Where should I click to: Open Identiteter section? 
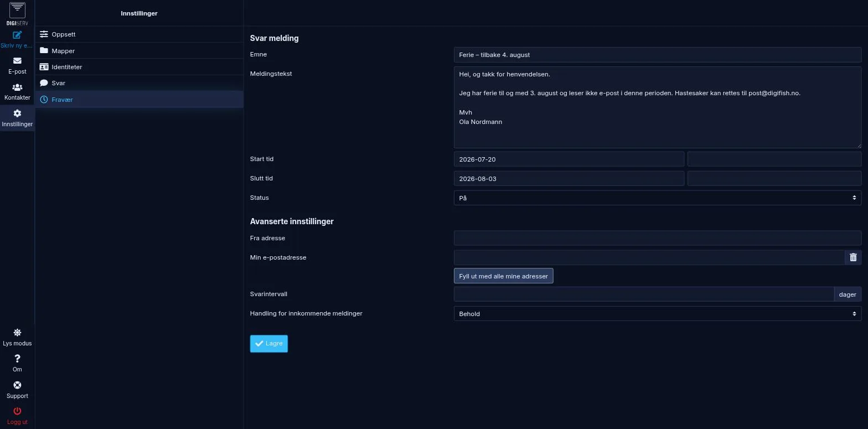tap(139, 66)
